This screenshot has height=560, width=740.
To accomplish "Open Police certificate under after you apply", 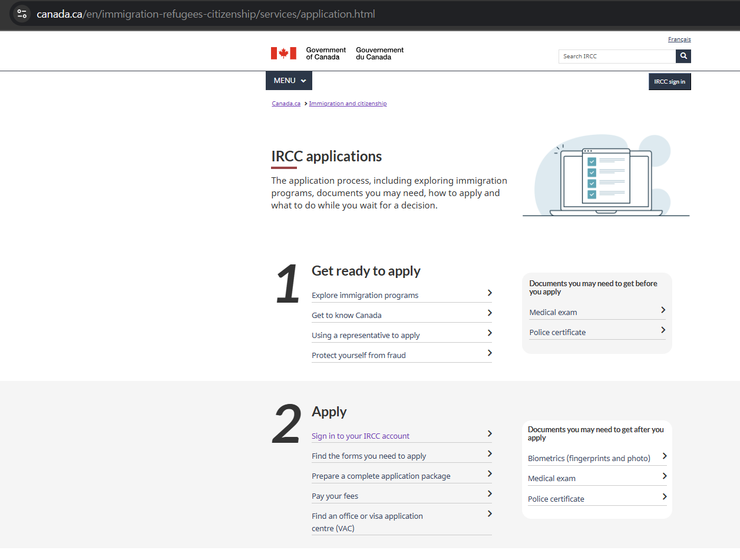I will 556,499.
